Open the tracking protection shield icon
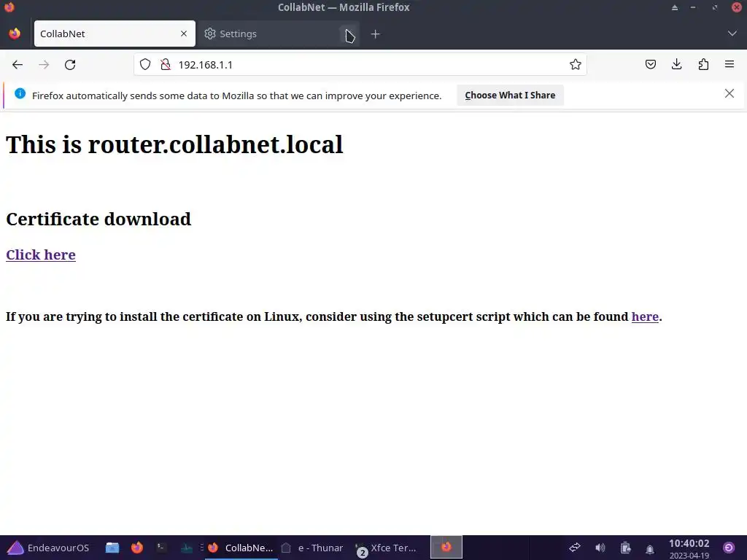Screen dimensions: 747x560 point(145,65)
